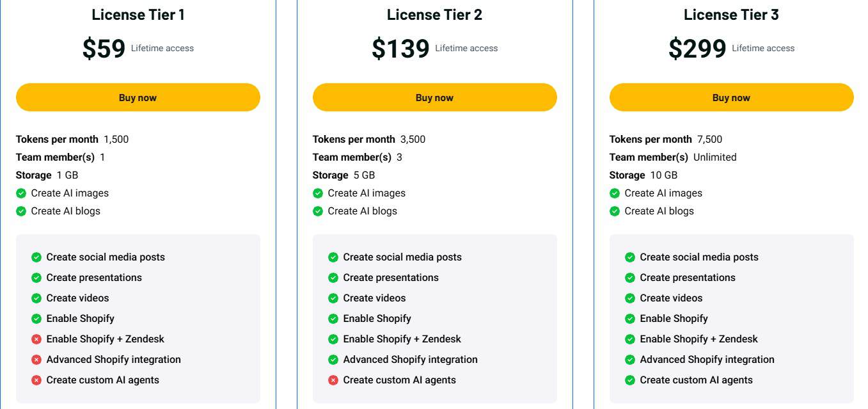Click the green check beside Create custom AI agents in Tier 3
The height and width of the screenshot is (409, 868).
click(x=630, y=380)
